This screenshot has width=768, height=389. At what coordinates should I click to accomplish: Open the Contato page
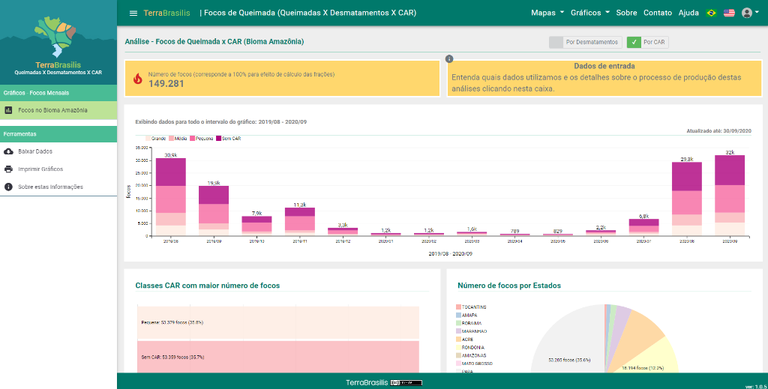click(x=657, y=13)
